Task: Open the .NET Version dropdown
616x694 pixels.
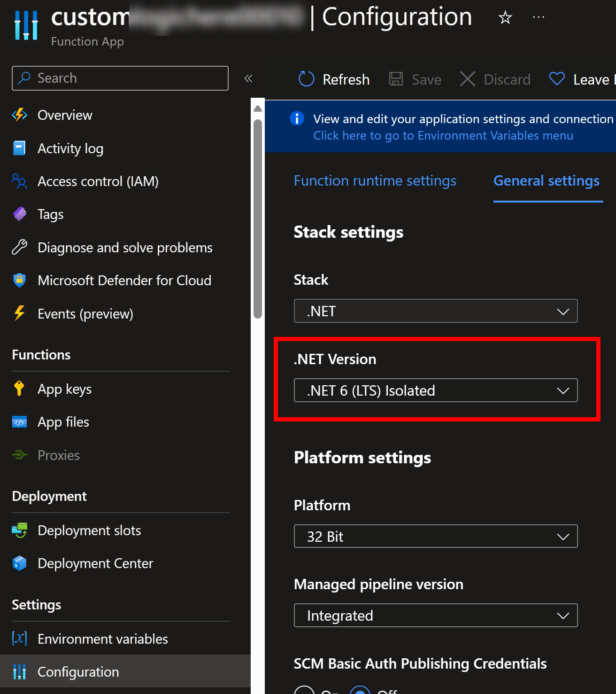Action: 436,390
